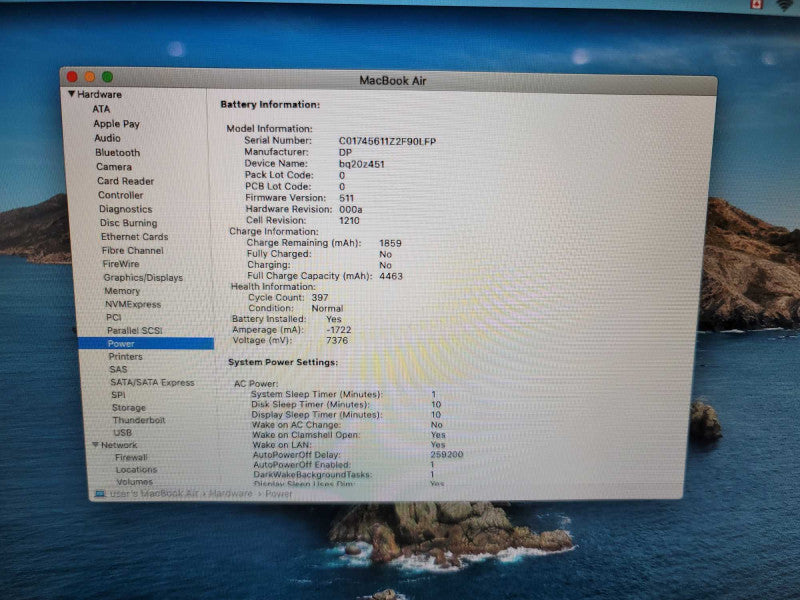Image resolution: width=800 pixels, height=600 pixels.
Task: Close the MacBook Air window
Action: [x=72, y=77]
